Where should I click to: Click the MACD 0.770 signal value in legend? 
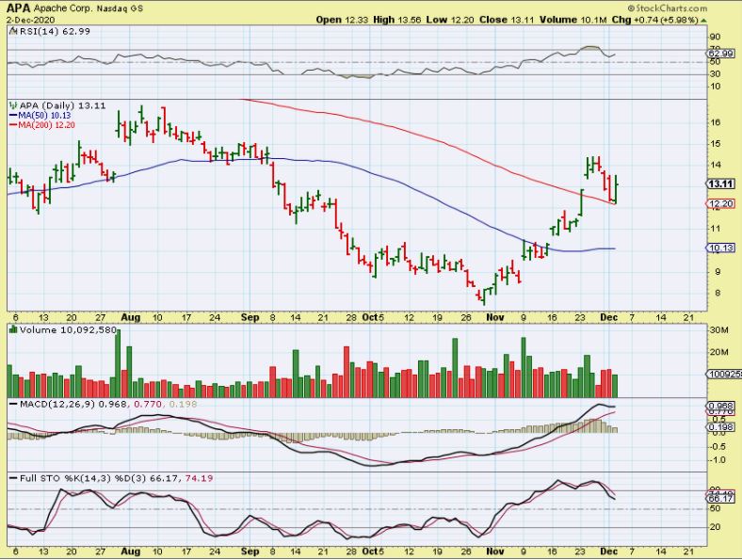click(x=149, y=404)
